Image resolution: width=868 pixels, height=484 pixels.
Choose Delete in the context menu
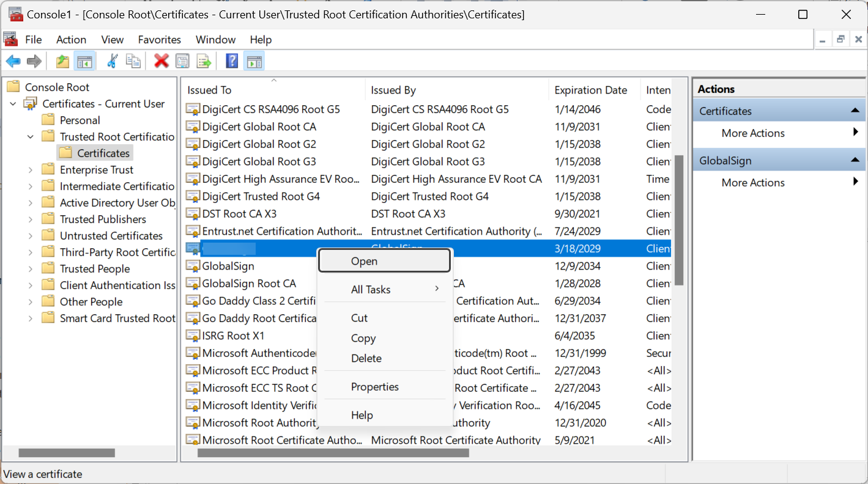click(x=385, y=359)
